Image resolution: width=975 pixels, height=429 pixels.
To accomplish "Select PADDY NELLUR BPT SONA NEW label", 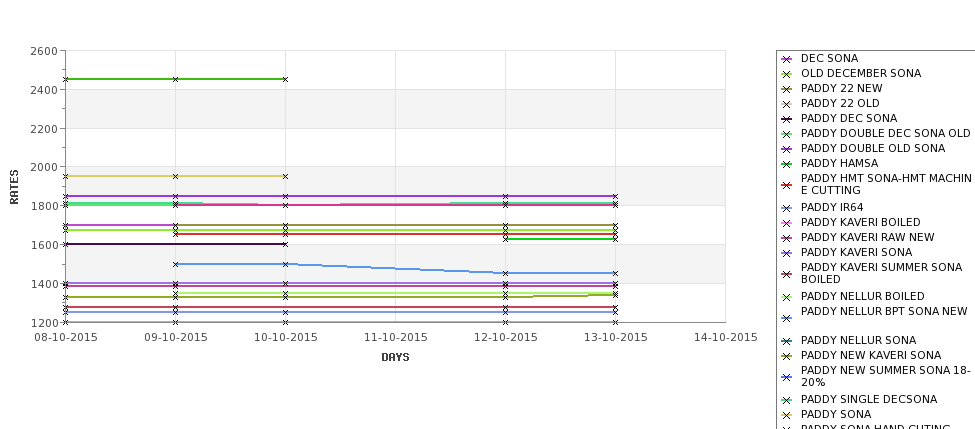I will [x=884, y=311].
